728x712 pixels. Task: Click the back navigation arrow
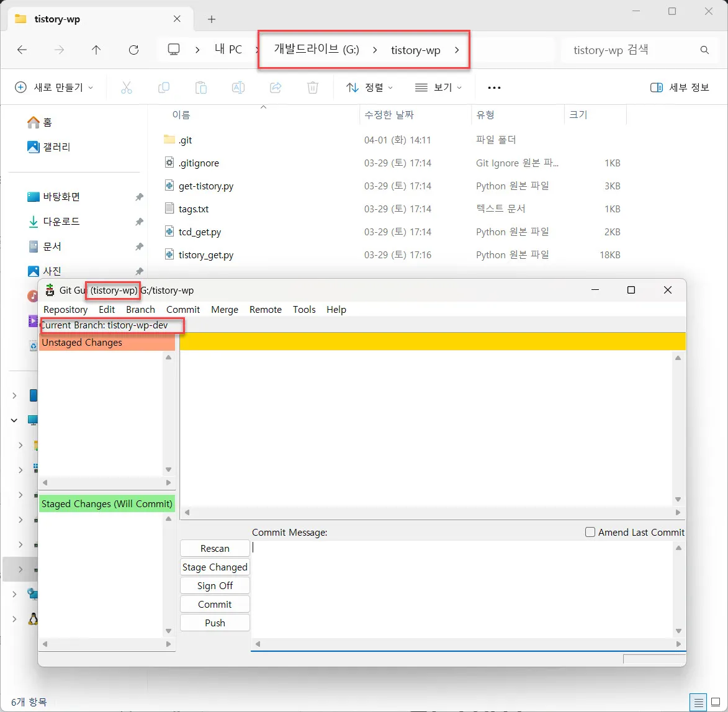pyautogui.click(x=22, y=51)
